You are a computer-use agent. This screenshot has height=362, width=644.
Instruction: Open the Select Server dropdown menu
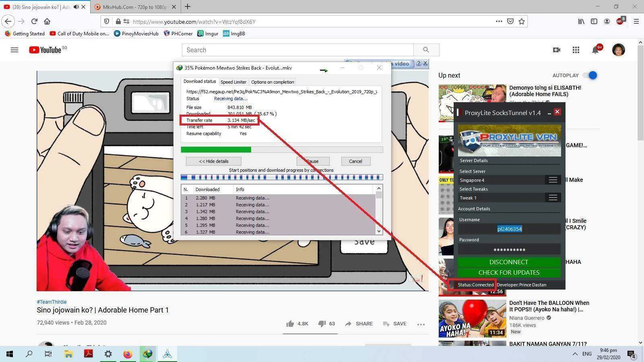553,180
